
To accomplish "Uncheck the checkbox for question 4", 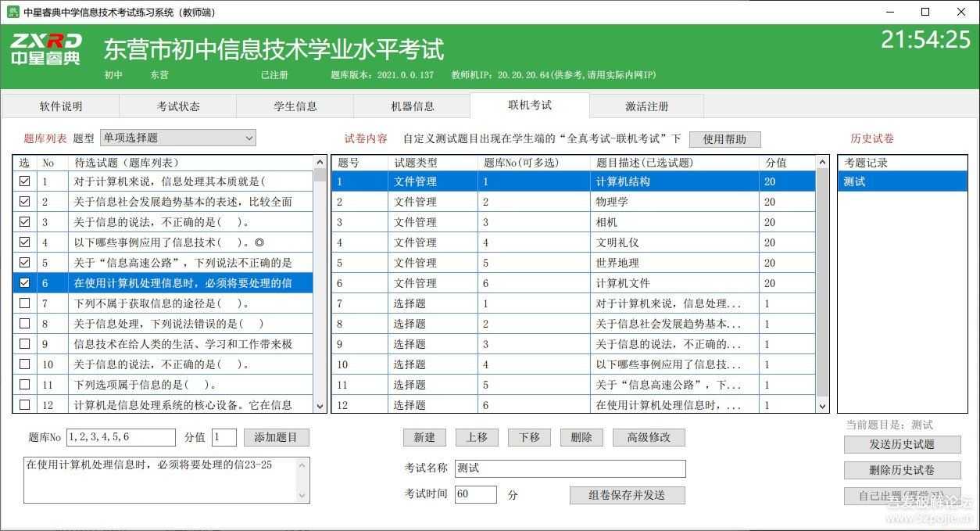I will (24, 242).
